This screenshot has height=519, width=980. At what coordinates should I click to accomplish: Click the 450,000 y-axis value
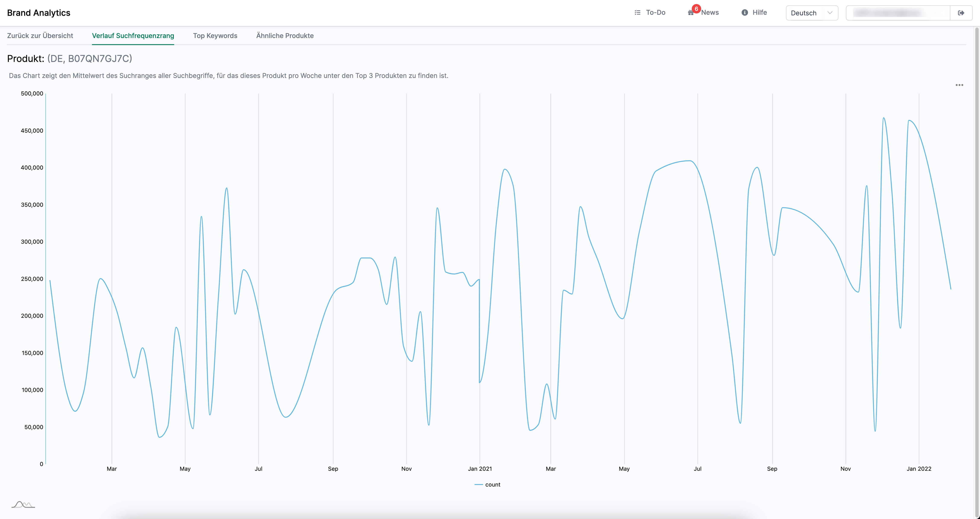click(32, 131)
